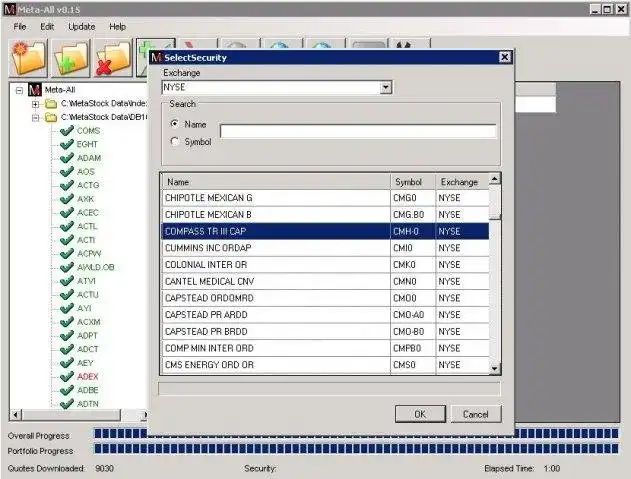Click the checkmark icon beside ATVI

[x=66, y=281]
